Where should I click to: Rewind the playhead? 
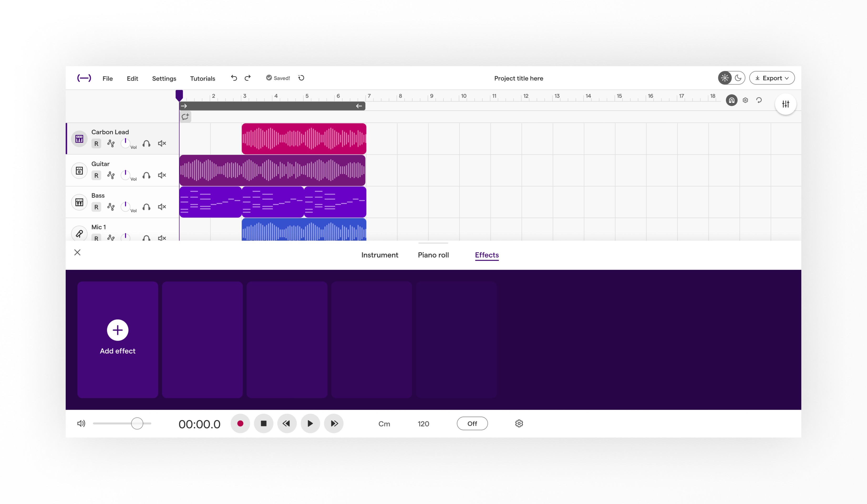coord(287,423)
